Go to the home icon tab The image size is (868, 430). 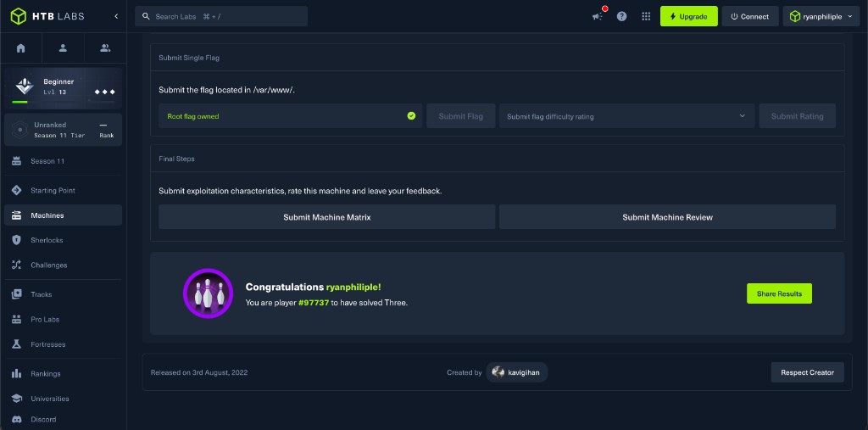(x=21, y=48)
